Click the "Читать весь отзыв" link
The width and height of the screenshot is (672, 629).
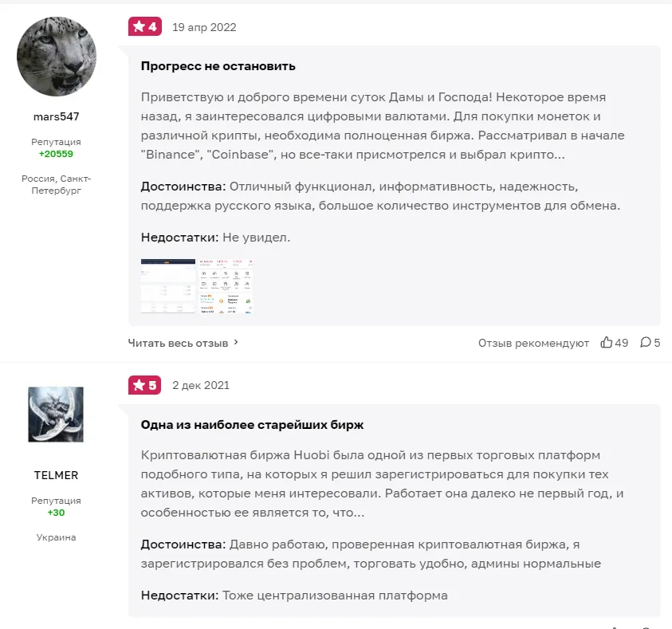click(179, 343)
